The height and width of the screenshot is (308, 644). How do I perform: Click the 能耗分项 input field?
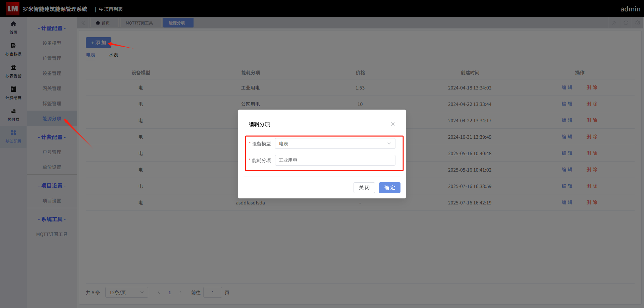[335, 160]
